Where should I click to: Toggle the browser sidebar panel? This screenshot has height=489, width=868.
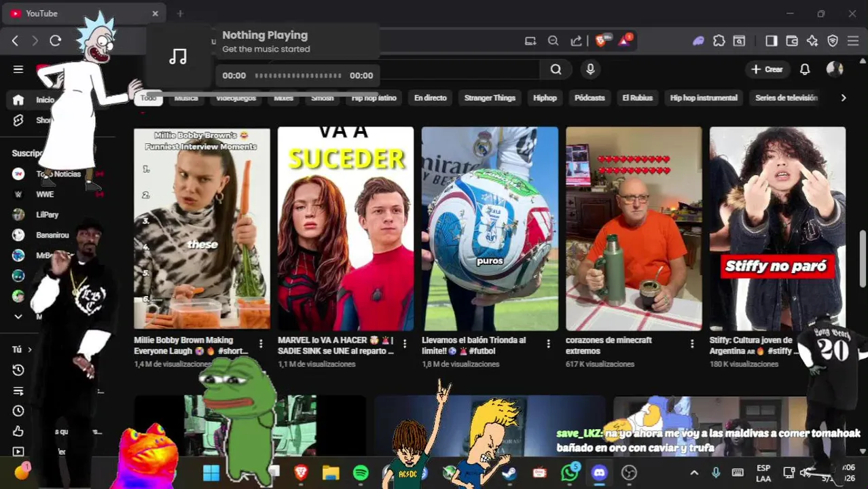tap(771, 41)
